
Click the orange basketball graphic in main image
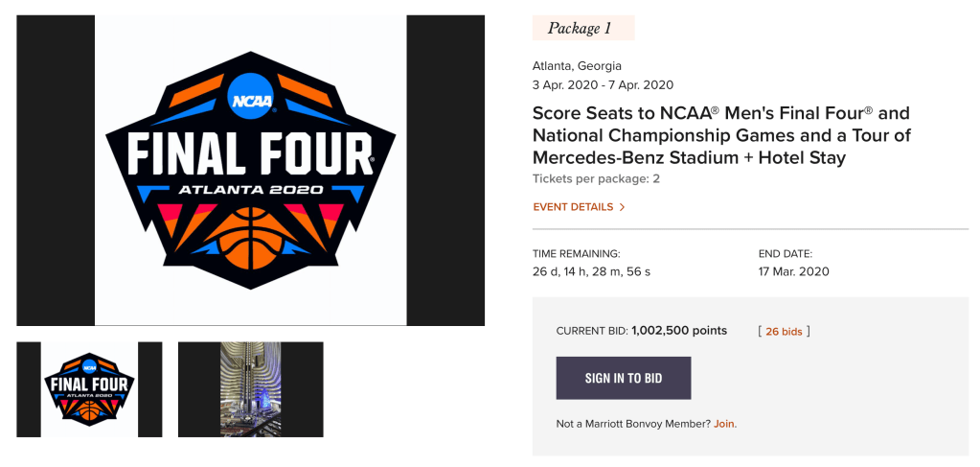[251, 237]
